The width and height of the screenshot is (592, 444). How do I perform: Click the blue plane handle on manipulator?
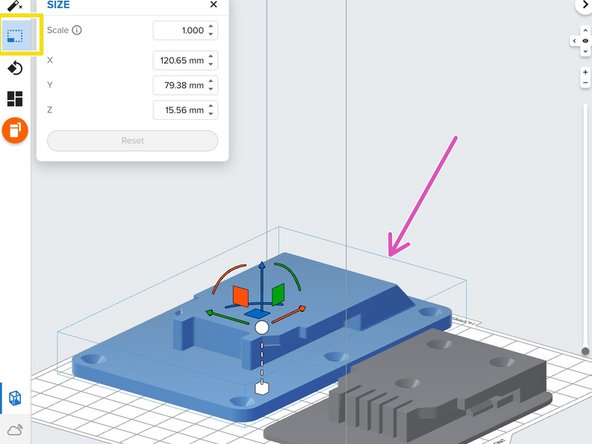coord(257,314)
